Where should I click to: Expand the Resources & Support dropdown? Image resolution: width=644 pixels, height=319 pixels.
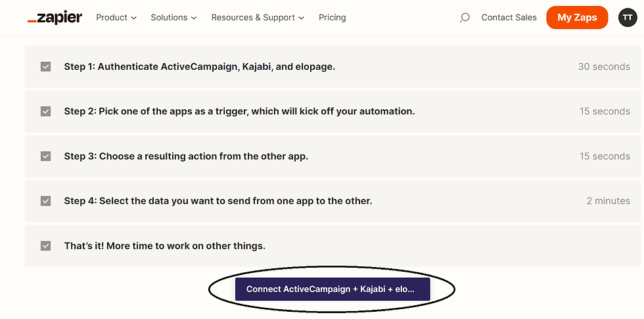click(x=258, y=18)
